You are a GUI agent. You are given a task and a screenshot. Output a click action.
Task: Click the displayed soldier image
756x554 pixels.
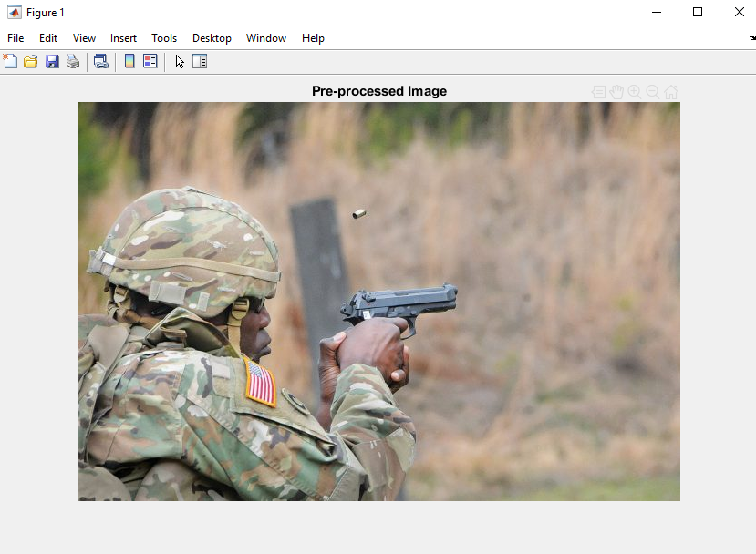pyautogui.click(x=379, y=302)
